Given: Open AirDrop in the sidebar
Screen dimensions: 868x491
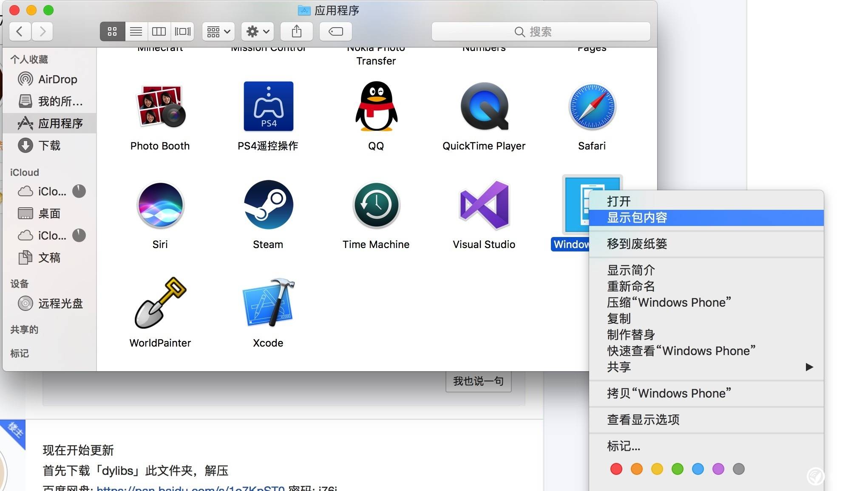Looking at the screenshot, I should pos(49,79).
